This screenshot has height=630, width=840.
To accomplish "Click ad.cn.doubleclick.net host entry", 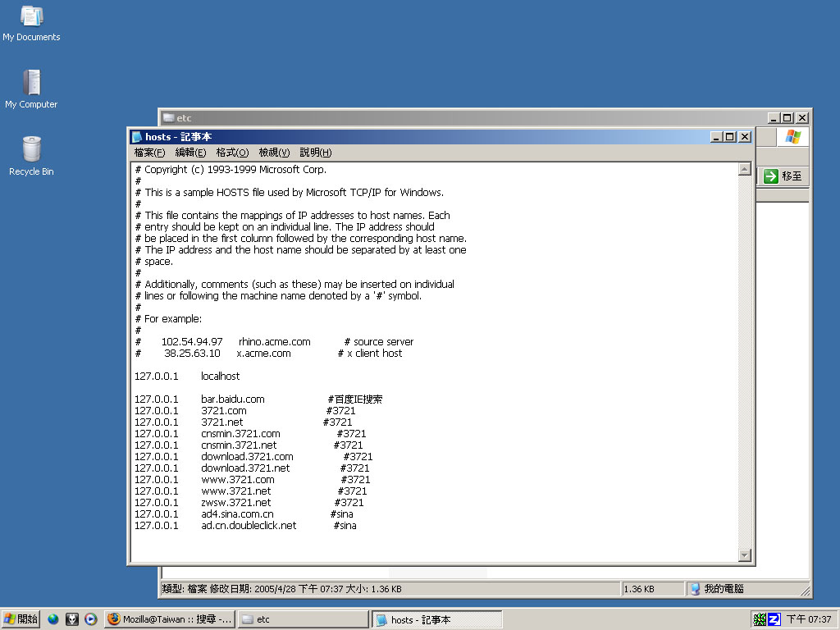I will pos(249,526).
